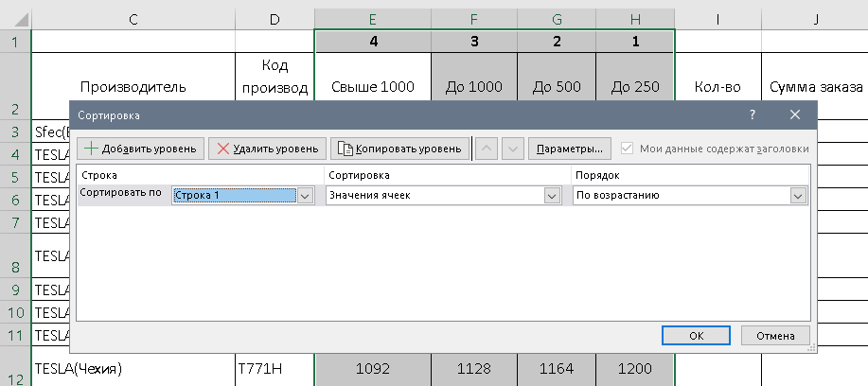Select the cell with value 1200

click(634, 368)
